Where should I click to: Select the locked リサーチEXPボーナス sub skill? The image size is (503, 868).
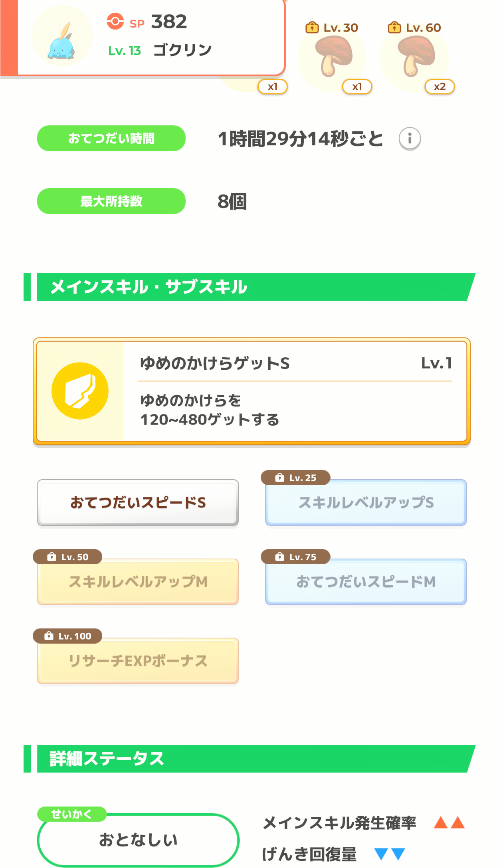[138, 660]
